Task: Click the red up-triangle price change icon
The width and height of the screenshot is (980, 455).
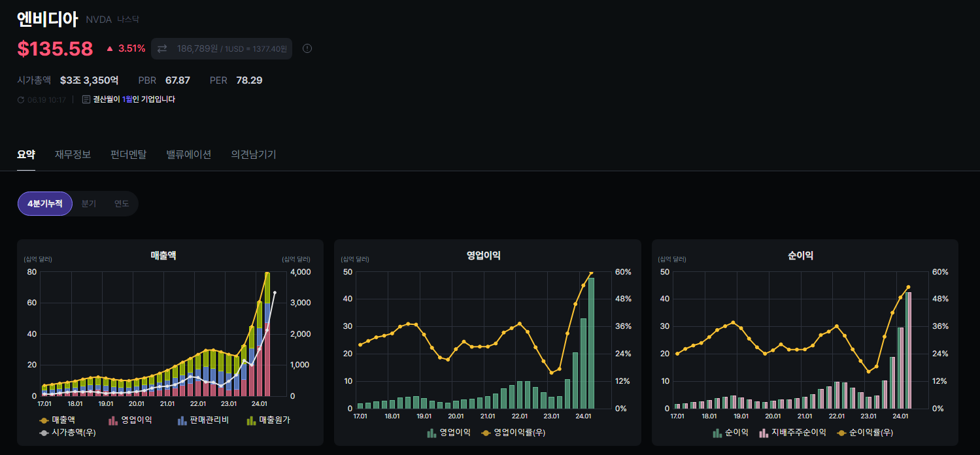Action: point(110,48)
